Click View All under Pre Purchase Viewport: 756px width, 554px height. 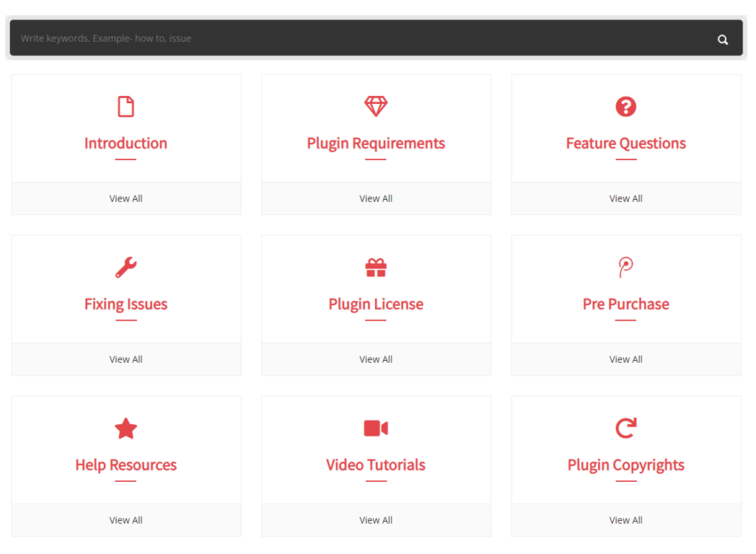(625, 359)
